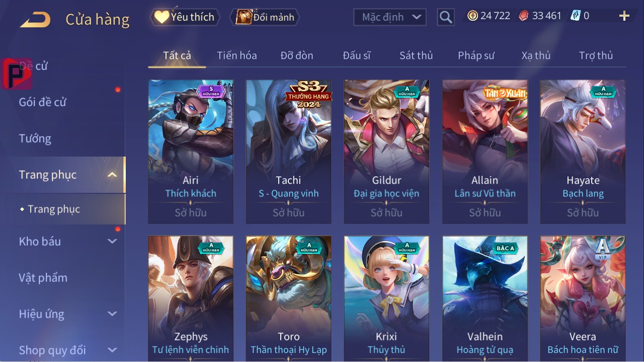Open the search magnifier icon

tap(445, 17)
